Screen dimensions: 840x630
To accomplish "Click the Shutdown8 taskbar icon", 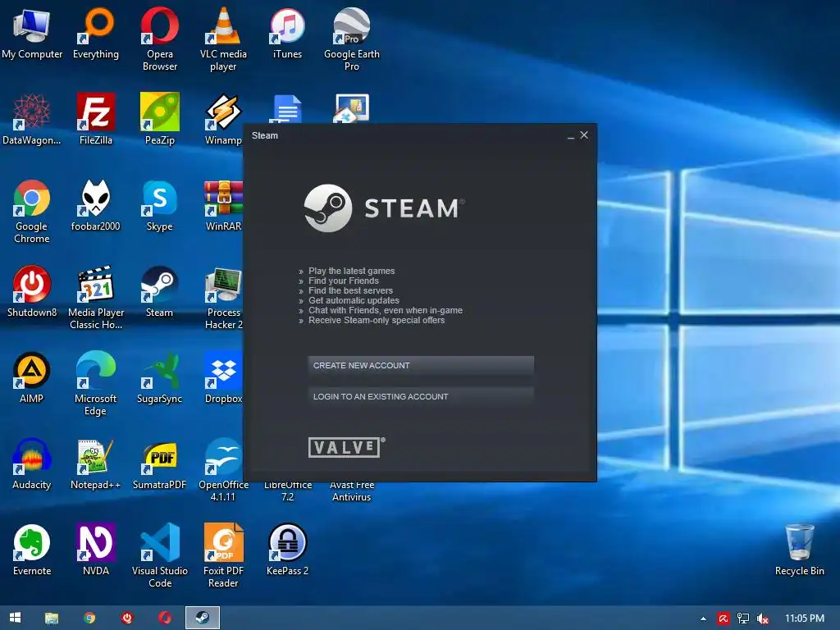I will tap(127, 618).
